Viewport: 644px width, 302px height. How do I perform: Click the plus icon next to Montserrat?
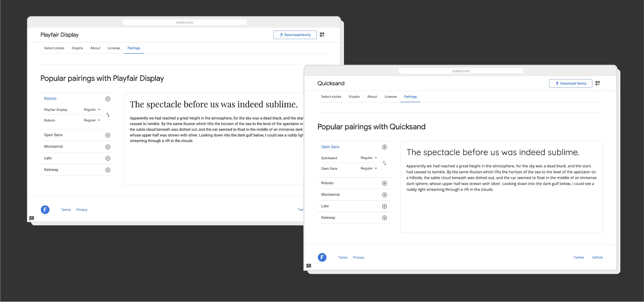(x=108, y=147)
